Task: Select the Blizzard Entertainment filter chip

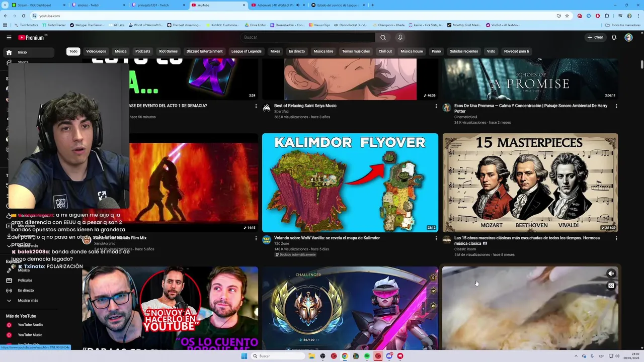Action: pos(204,51)
